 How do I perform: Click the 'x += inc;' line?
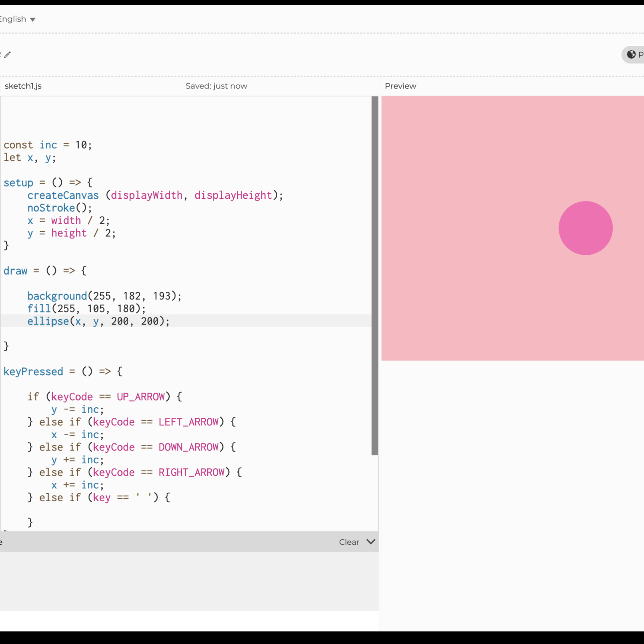(x=78, y=485)
